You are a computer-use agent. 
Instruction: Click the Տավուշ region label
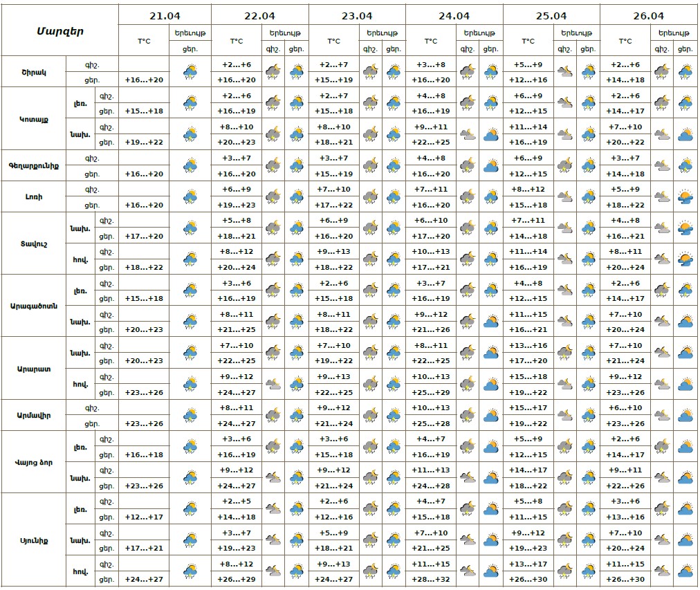click(33, 243)
